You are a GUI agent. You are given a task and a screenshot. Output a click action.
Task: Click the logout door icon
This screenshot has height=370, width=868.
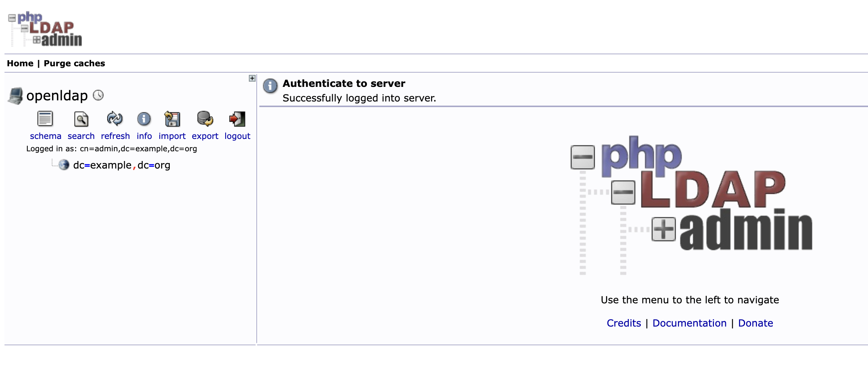point(237,119)
